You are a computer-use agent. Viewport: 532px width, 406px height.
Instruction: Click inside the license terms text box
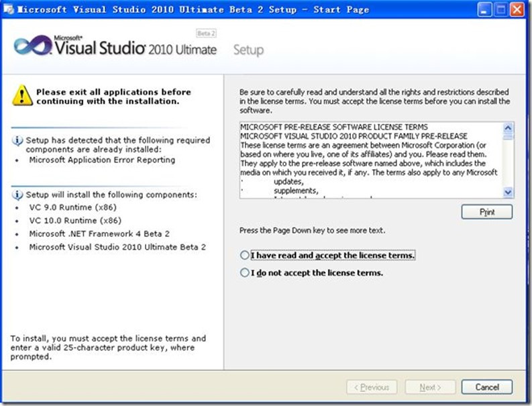(371, 160)
